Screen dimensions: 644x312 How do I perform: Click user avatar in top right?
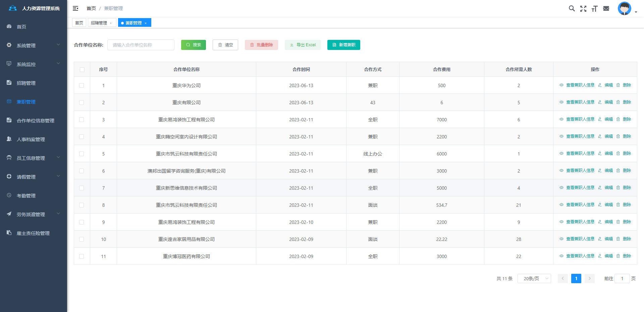tap(624, 9)
